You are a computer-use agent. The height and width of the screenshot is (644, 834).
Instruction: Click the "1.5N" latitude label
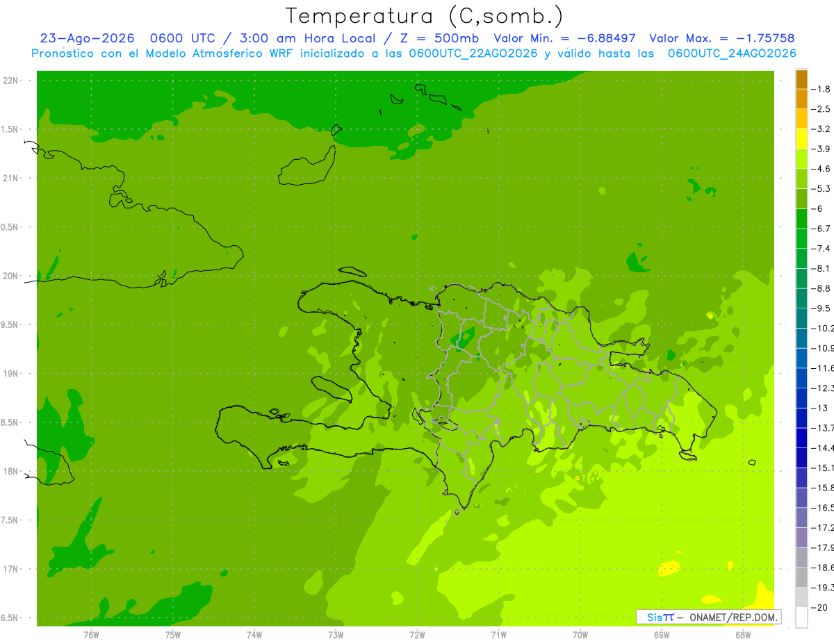tap(10, 129)
